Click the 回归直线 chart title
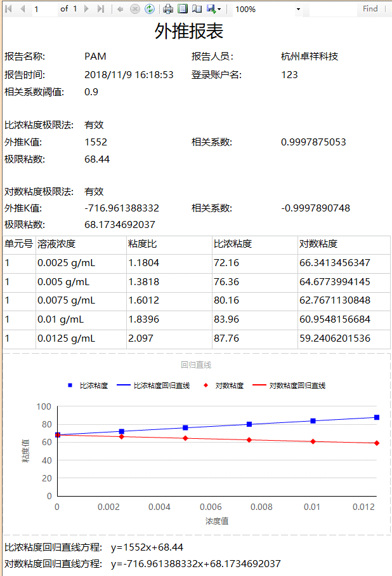This screenshot has width=392, height=576. pos(196,365)
